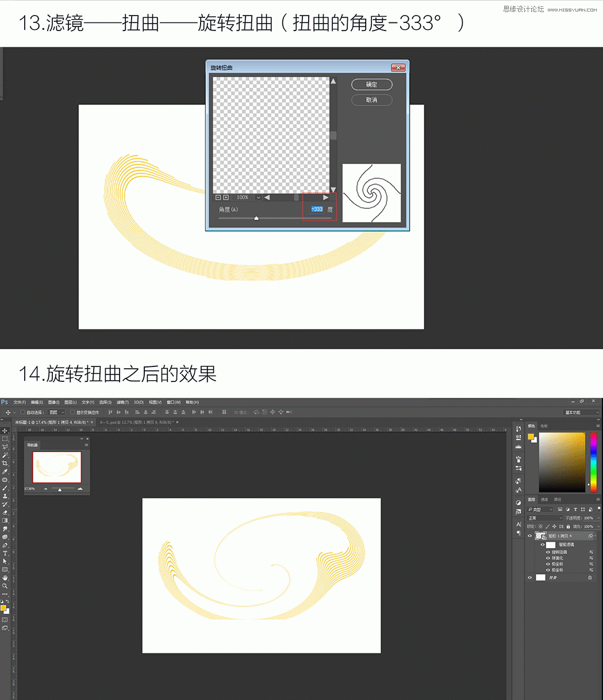
Task: Click the lock position icon
Action: (x=554, y=526)
